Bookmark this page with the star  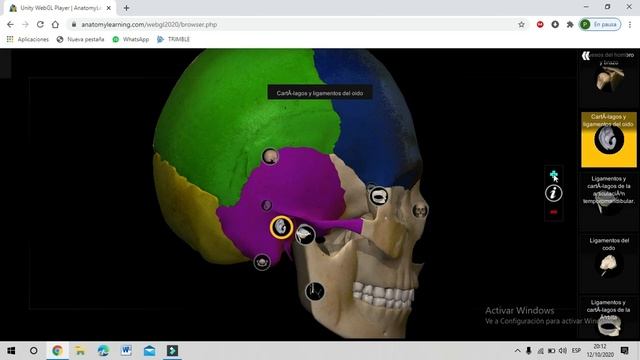(521, 24)
